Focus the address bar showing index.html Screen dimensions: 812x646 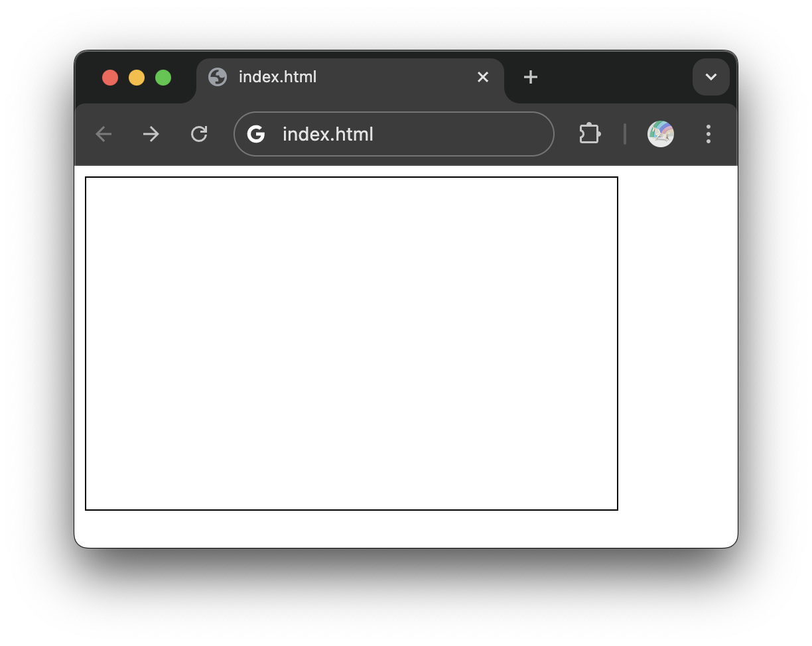coord(394,134)
